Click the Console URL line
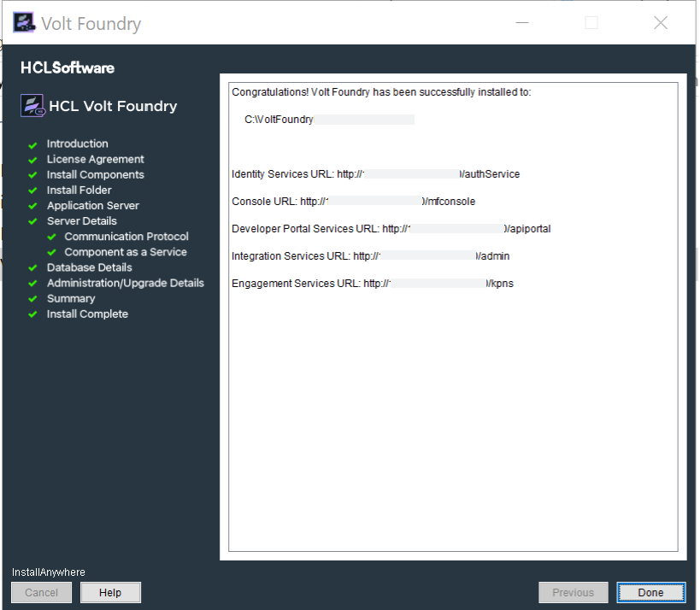 coord(353,202)
